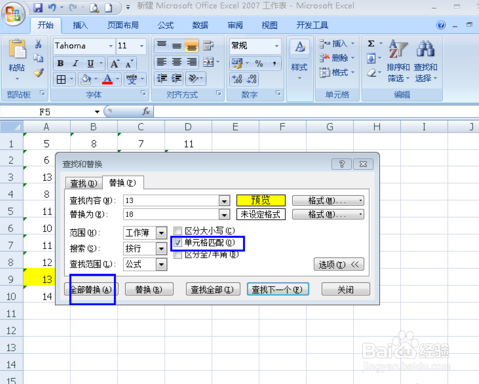Apply percent style

(259, 63)
